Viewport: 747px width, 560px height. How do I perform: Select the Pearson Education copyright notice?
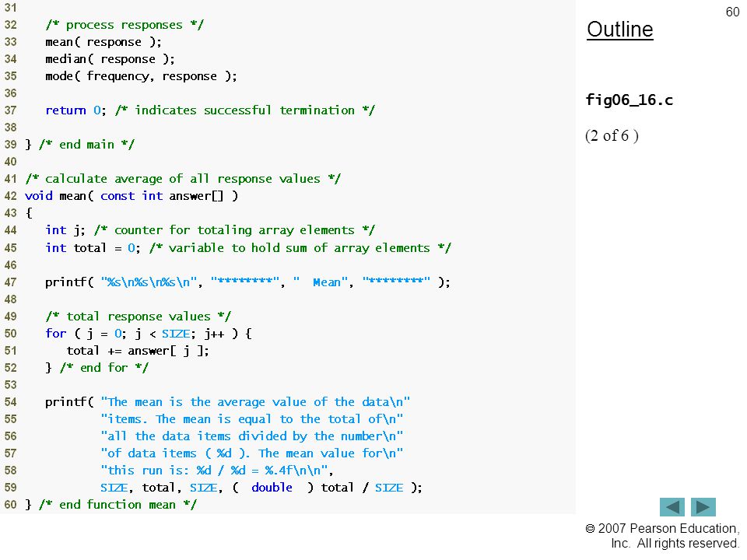[x=662, y=536]
